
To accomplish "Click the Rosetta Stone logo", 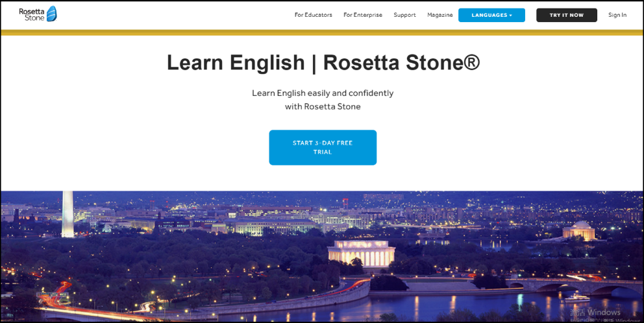I will pyautogui.click(x=38, y=14).
